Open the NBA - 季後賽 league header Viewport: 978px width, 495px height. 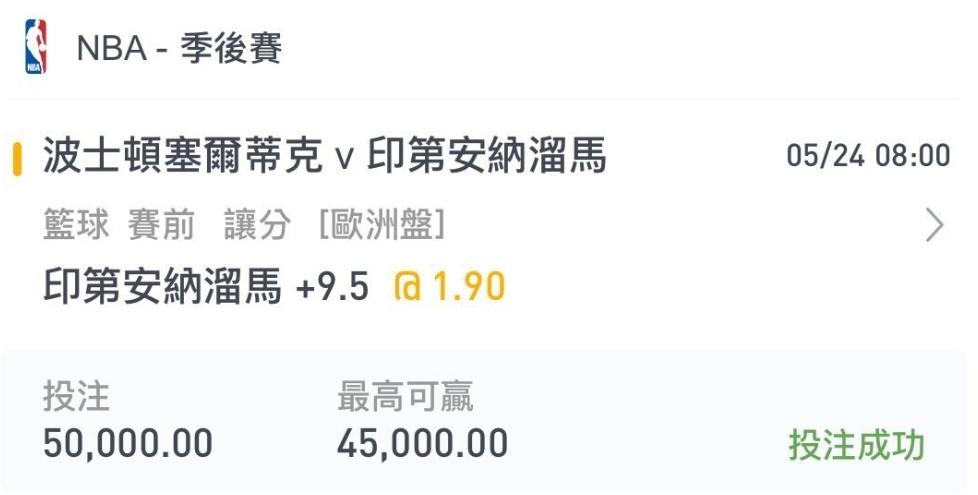pyautogui.click(x=179, y=48)
